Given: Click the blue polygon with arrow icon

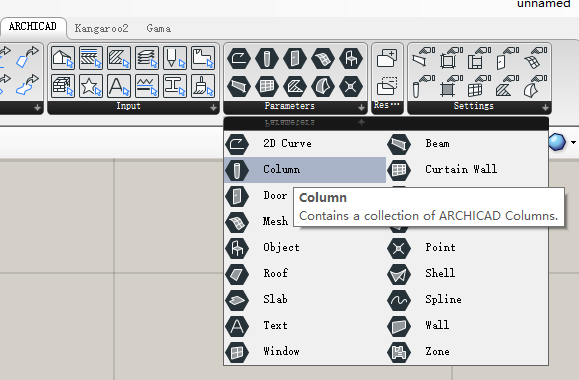Looking at the screenshot, I should tap(27, 57).
